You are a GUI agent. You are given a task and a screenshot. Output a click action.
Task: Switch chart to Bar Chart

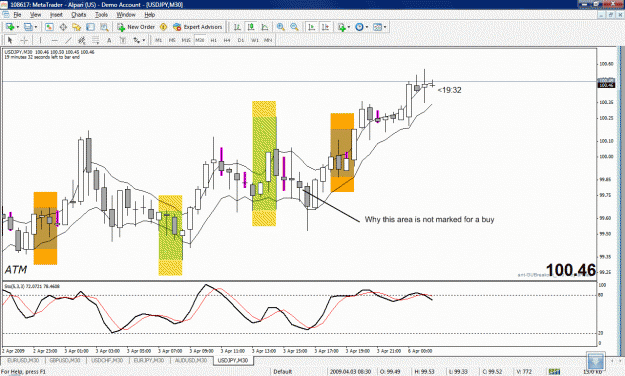coord(237,27)
